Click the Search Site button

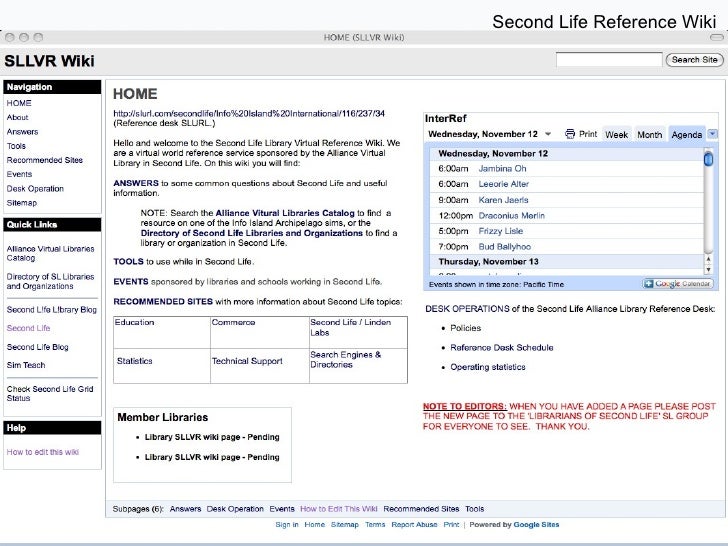(694, 59)
